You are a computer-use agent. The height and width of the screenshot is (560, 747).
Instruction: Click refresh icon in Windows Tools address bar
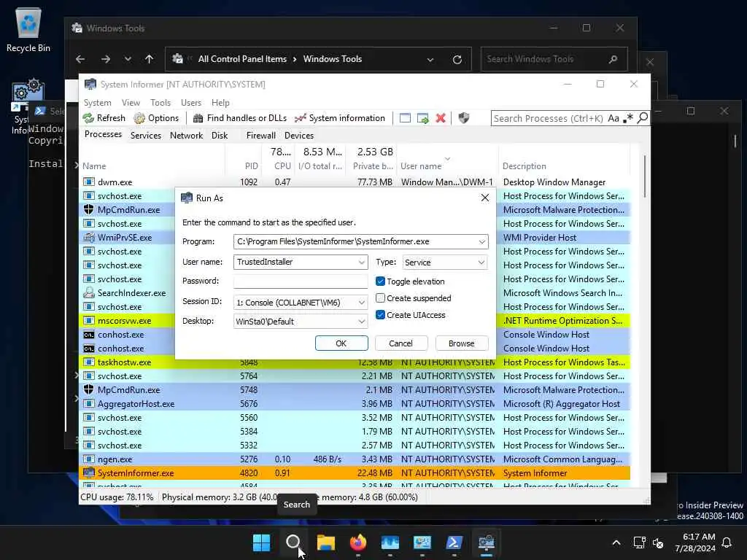457,60
